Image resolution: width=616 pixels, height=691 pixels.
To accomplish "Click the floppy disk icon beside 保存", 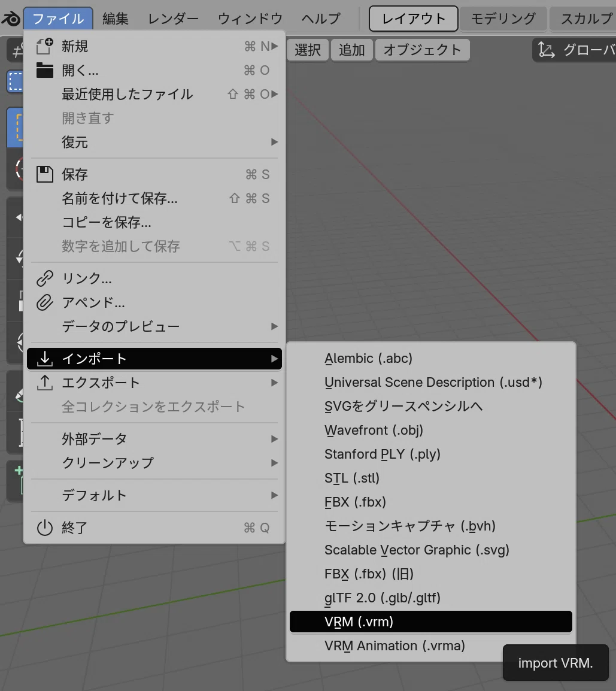I will [x=44, y=174].
